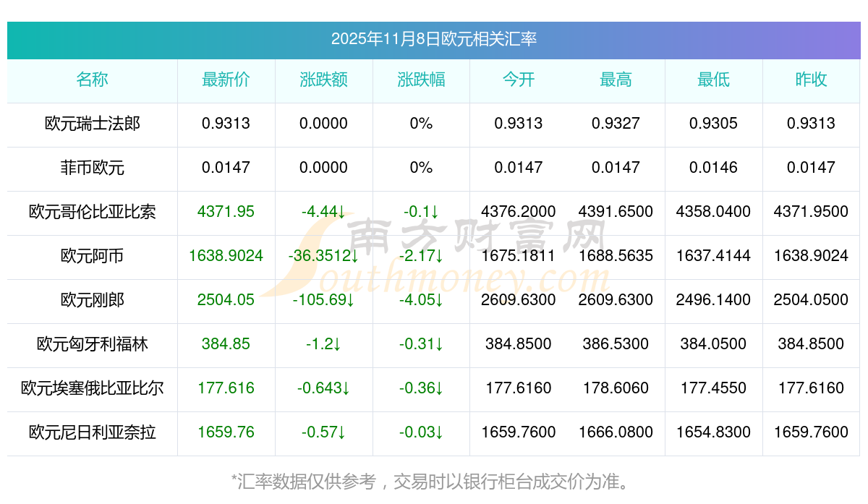Click latest price 4371.95

pos(226,212)
